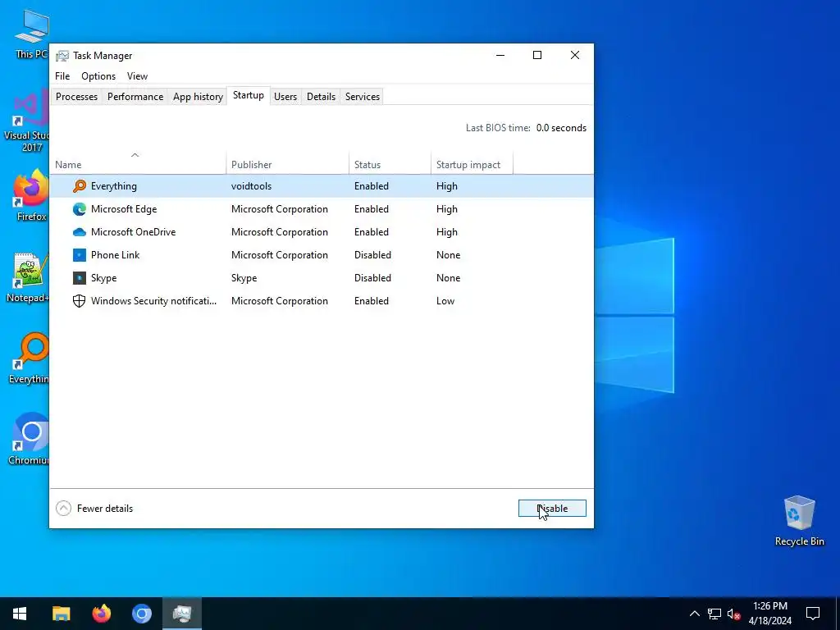Switch to the Processes tab

coord(76,97)
